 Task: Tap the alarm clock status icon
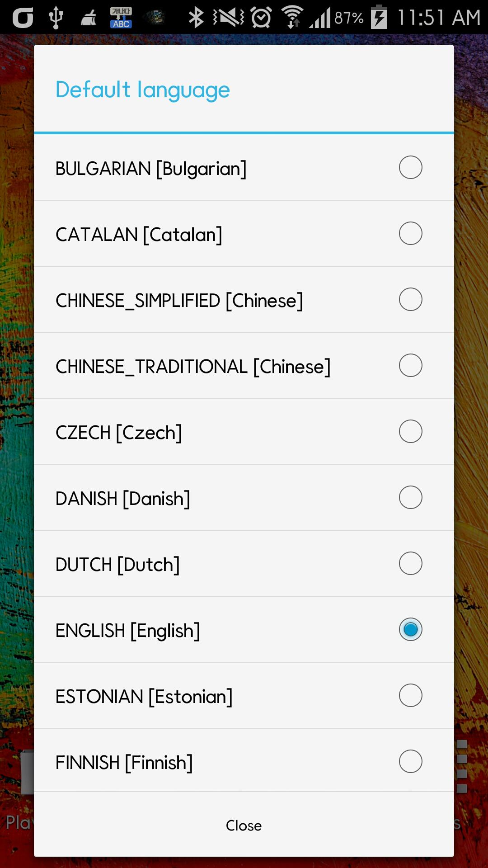tap(261, 17)
